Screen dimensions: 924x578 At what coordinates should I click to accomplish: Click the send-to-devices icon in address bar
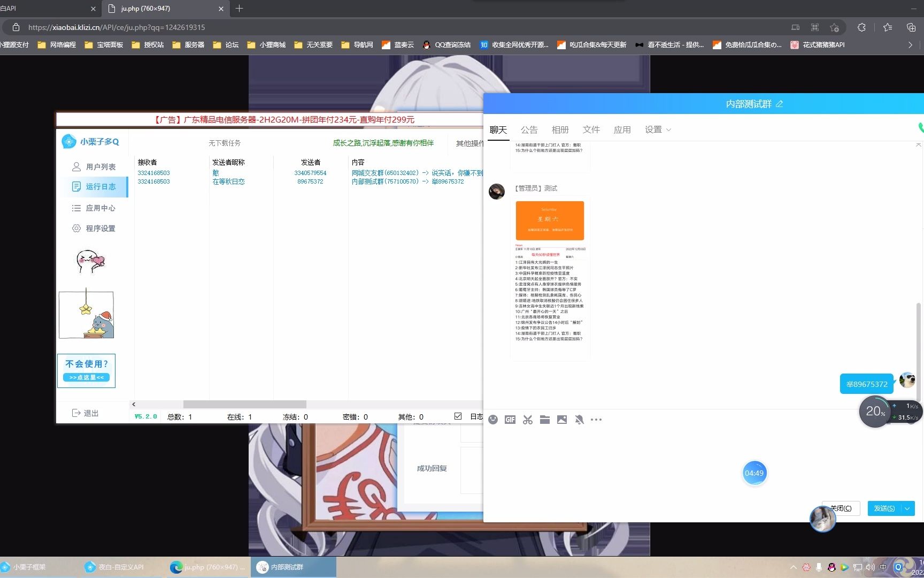796,27
